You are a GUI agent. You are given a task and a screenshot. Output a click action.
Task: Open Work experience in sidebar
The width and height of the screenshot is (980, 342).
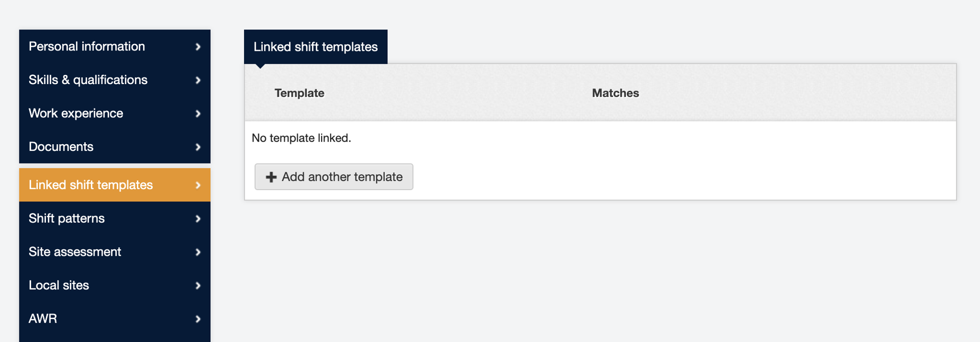pyautogui.click(x=76, y=113)
